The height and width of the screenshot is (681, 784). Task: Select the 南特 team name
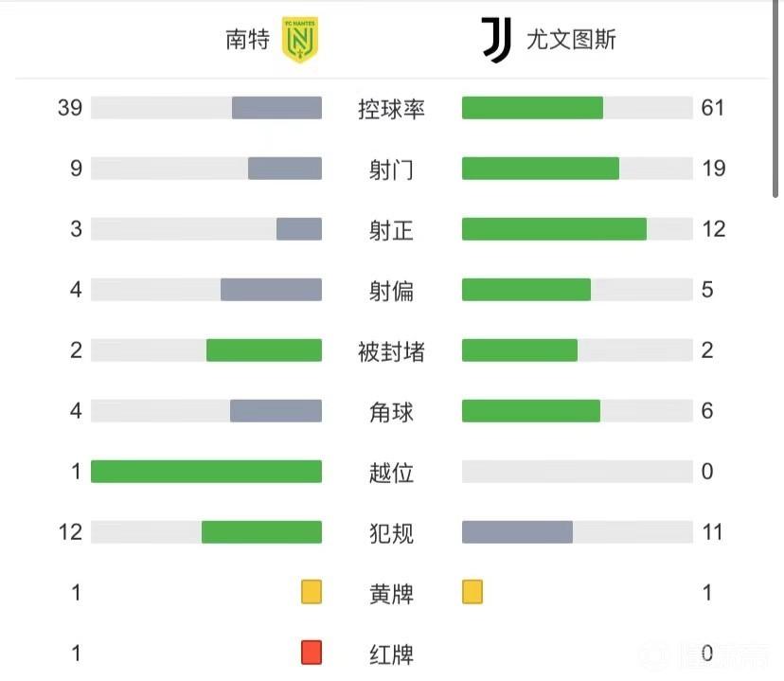(247, 40)
